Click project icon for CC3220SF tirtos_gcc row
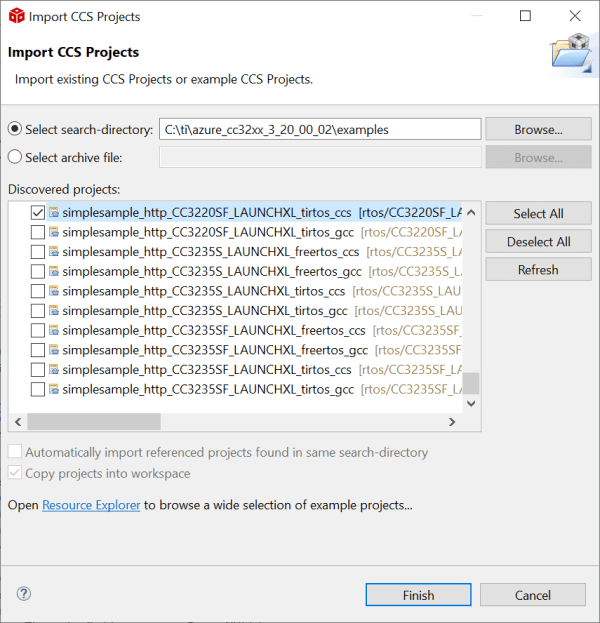Image resolution: width=600 pixels, height=623 pixels. [54, 232]
